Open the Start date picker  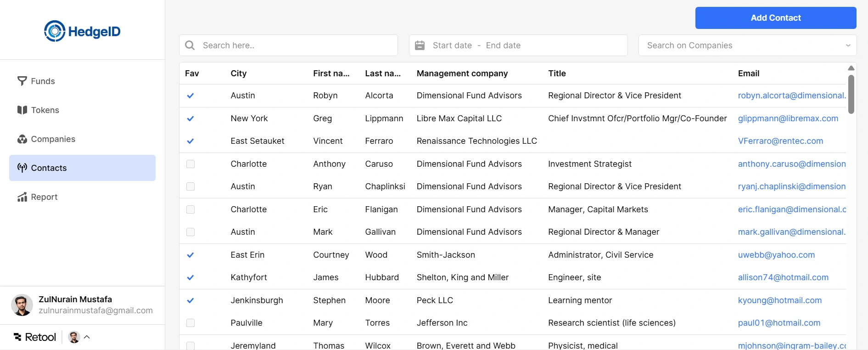[x=452, y=45]
